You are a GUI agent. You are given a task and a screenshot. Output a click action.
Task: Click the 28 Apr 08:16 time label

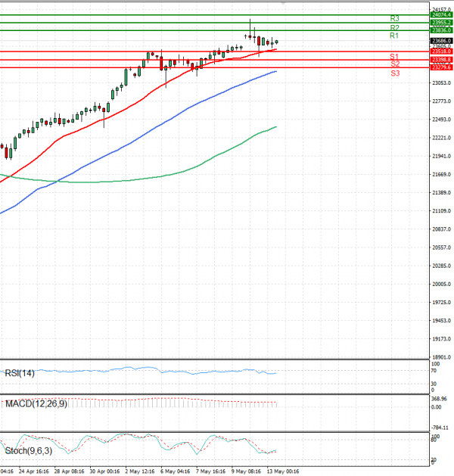pyautogui.click(x=69, y=471)
